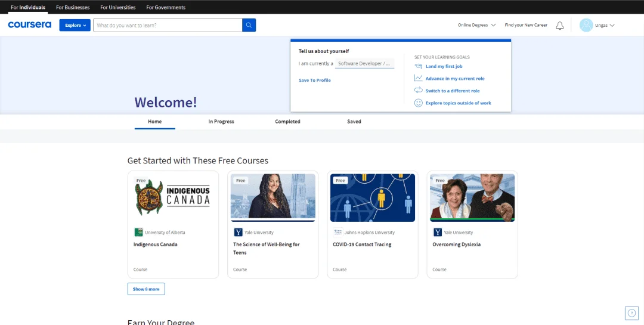Click The Science of Well-Being for Teens title
Viewport: 644px width, 325px height.
coord(267,249)
